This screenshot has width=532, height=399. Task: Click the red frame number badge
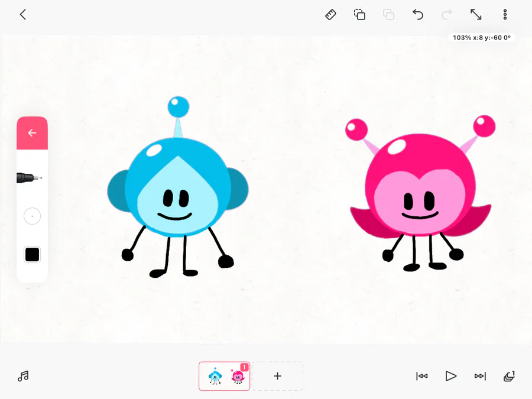tap(244, 367)
